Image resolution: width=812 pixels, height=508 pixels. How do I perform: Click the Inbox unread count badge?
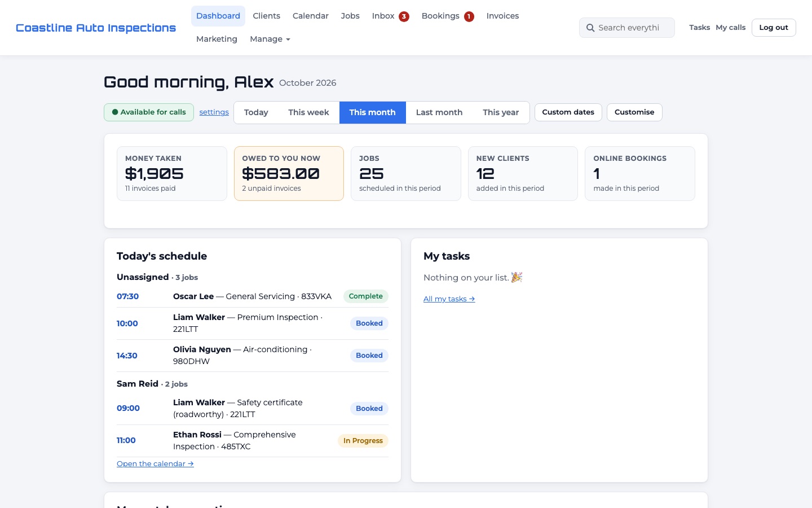(404, 16)
